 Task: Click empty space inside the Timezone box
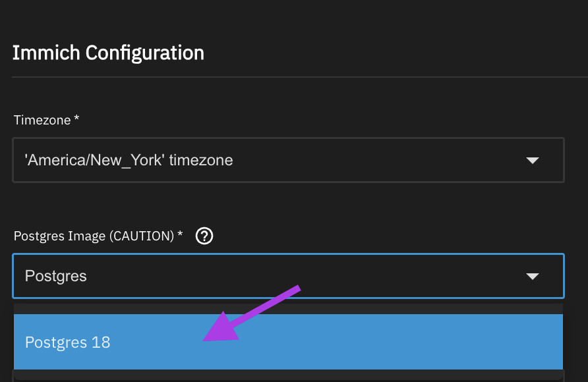coord(382,160)
